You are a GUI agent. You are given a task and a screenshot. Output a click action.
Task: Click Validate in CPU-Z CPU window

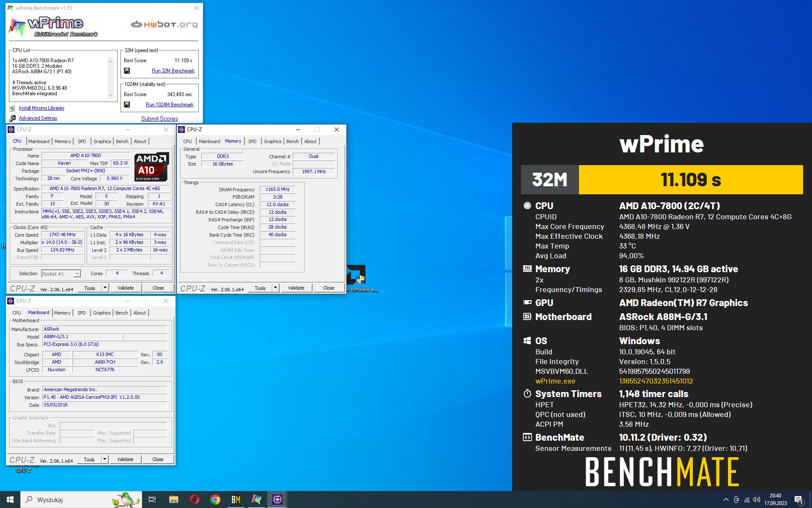[x=126, y=288]
